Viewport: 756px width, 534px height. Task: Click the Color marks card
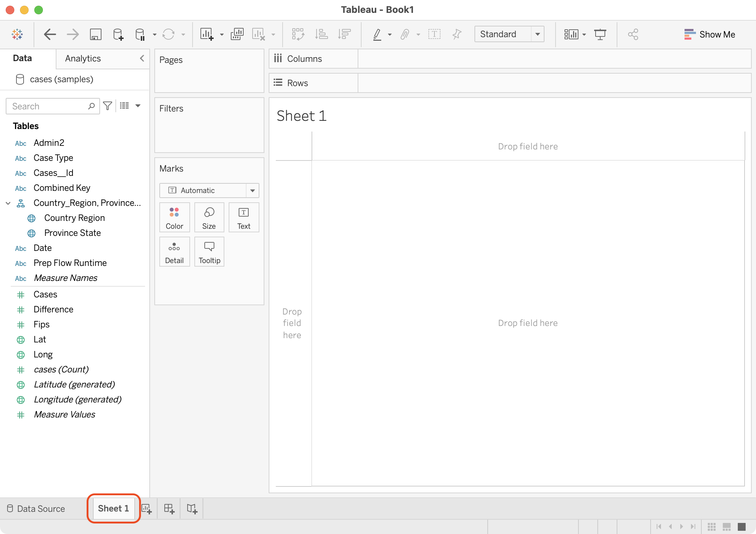point(174,218)
